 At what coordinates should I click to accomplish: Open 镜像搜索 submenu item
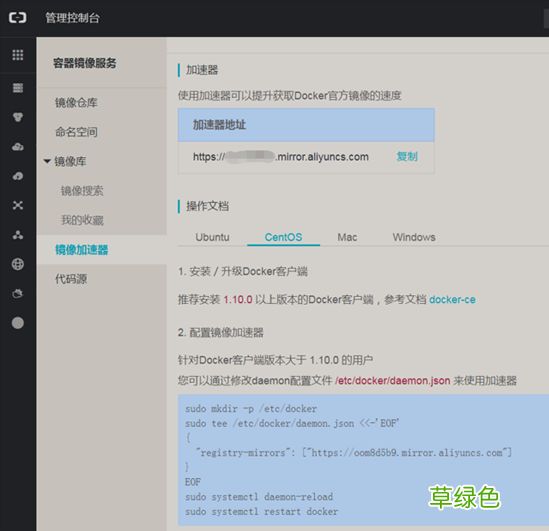click(x=82, y=191)
